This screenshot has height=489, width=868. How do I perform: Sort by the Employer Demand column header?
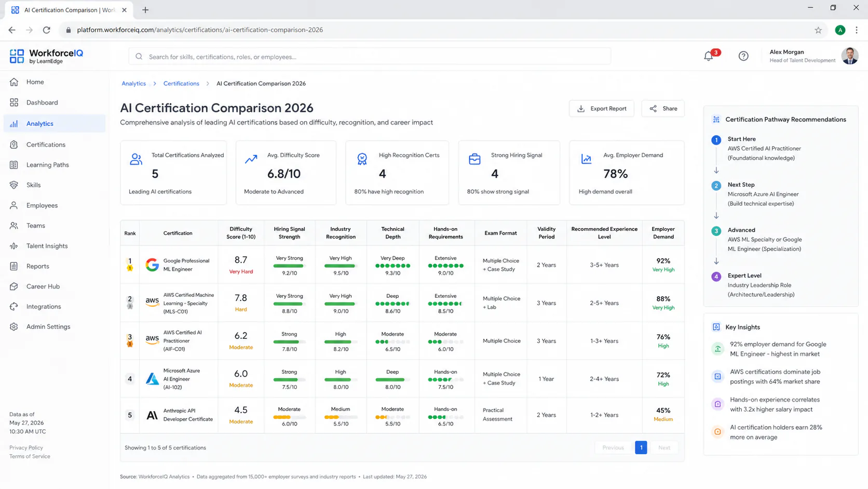663,233
